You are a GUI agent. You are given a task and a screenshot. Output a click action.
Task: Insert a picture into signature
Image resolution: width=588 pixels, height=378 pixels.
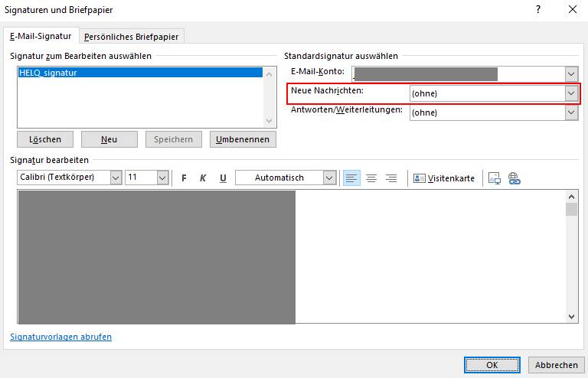point(494,178)
